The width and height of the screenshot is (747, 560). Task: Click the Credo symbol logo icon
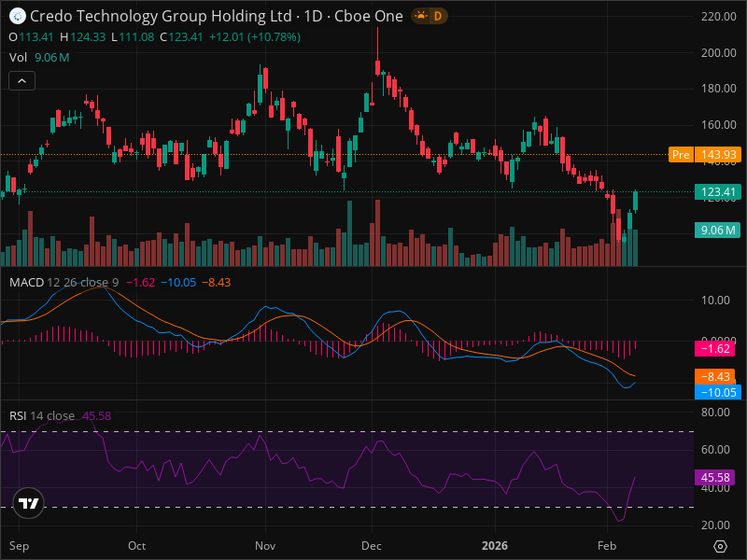(18, 16)
